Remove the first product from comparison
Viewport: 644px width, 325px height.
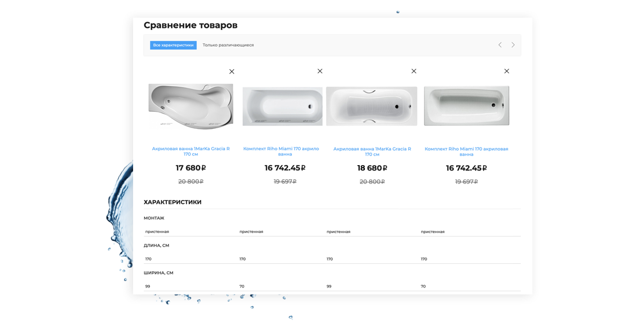tap(232, 71)
